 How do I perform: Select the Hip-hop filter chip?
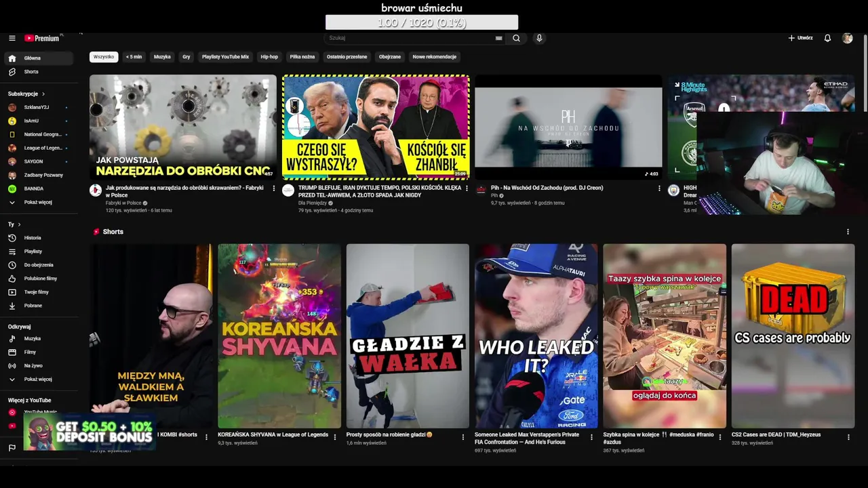coord(269,57)
